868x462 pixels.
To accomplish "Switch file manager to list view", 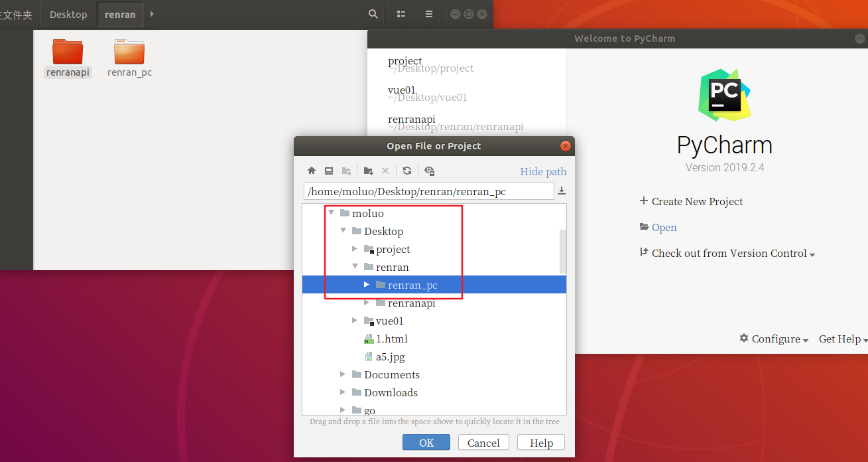I will click(x=401, y=14).
